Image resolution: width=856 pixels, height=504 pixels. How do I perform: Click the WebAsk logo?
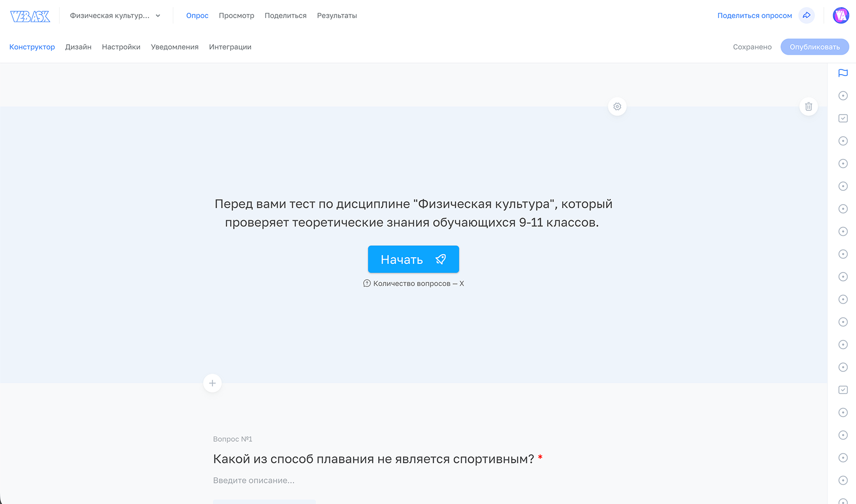[30, 16]
